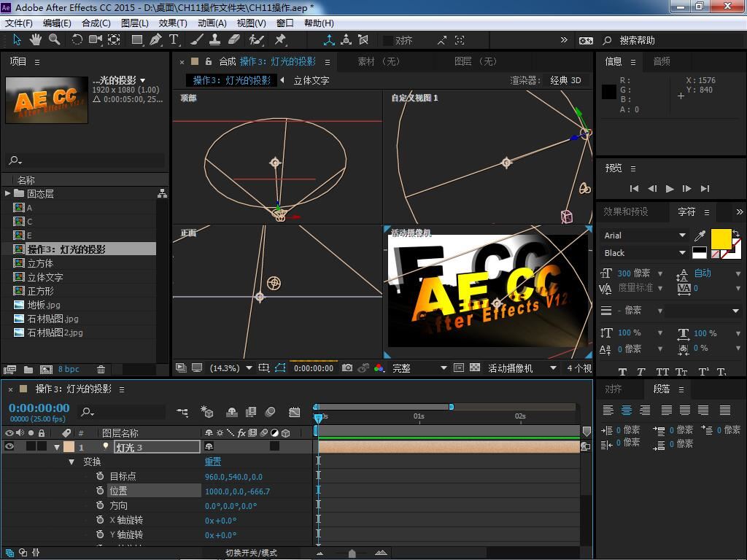Click the eyedropper in Character panel

[x=700, y=236]
